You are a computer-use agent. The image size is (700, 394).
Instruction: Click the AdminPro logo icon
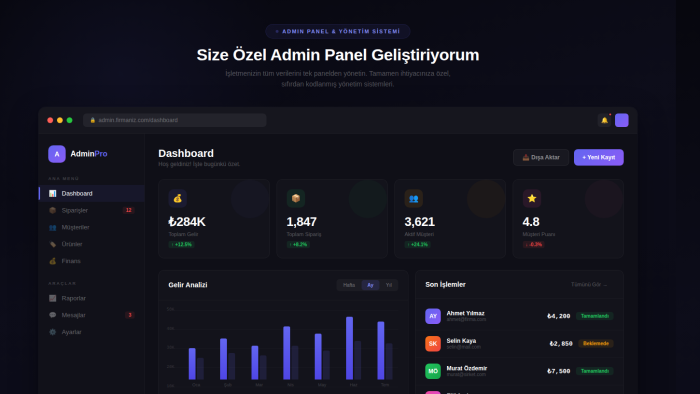point(57,154)
